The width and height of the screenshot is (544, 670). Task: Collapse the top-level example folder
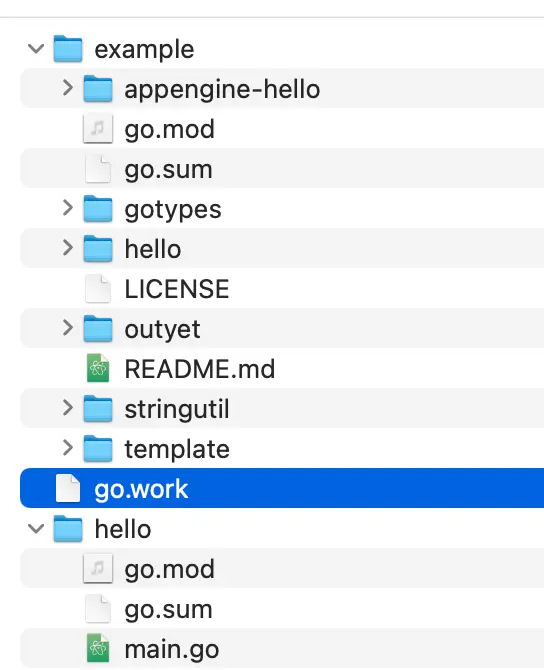pyautogui.click(x=36, y=48)
